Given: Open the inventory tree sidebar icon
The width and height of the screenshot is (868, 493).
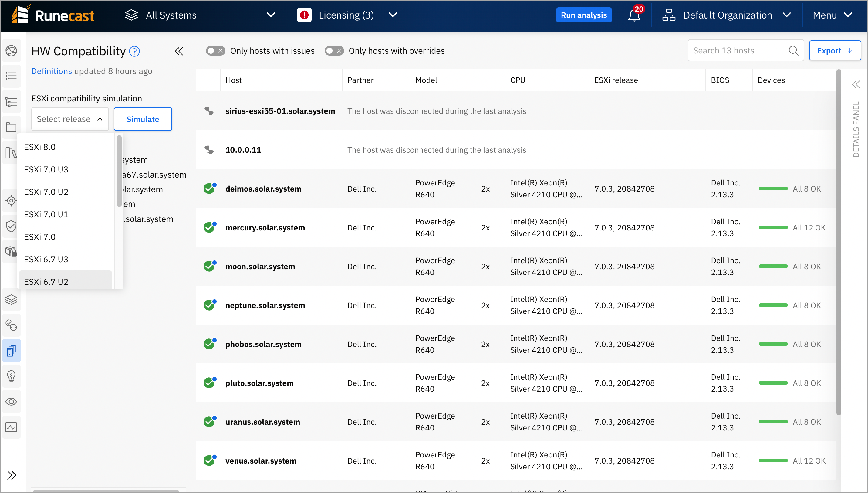Looking at the screenshot, I should pos(11,102).
